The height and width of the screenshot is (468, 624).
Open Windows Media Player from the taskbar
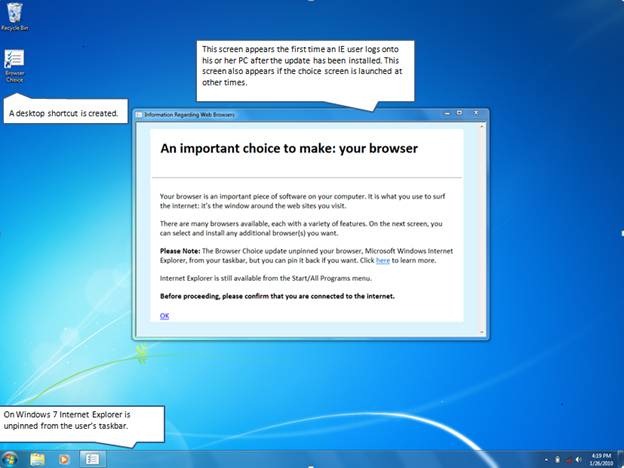63,460
